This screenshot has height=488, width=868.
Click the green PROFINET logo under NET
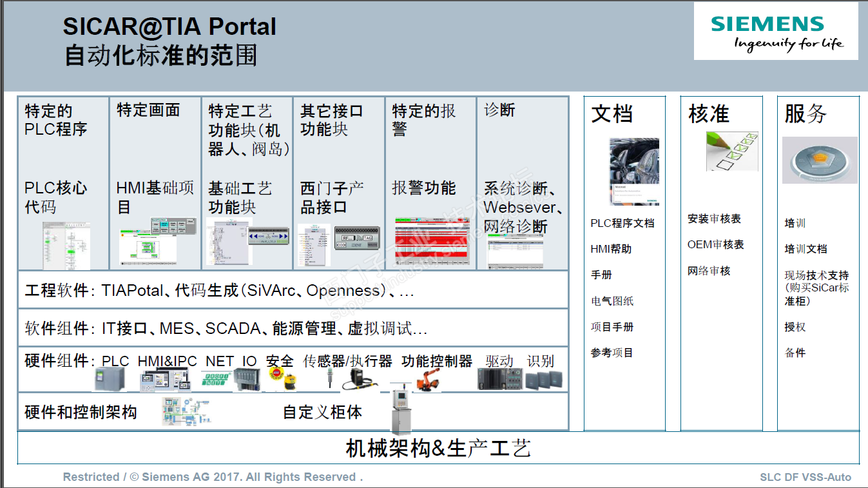click(x=218, y=379)
